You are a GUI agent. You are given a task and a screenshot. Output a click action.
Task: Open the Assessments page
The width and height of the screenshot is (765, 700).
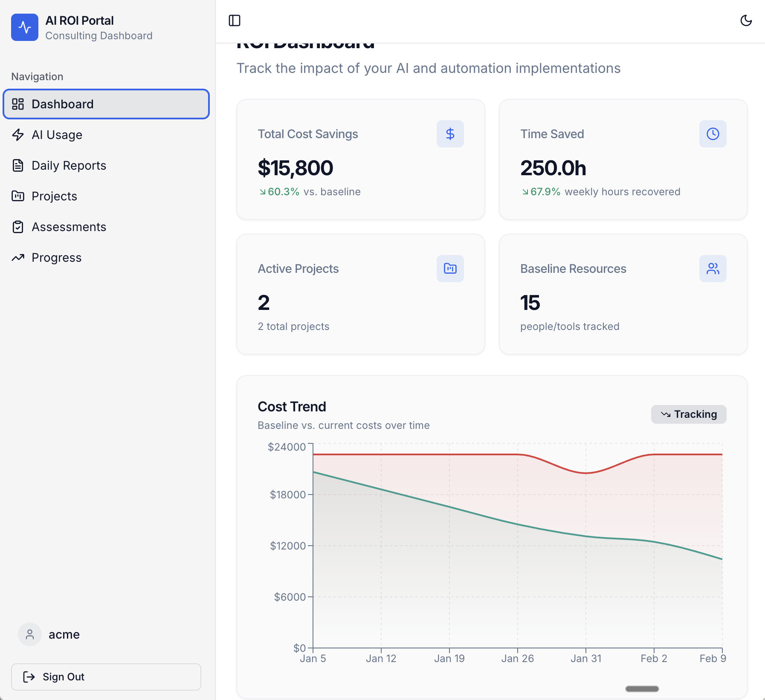[106, 227]
